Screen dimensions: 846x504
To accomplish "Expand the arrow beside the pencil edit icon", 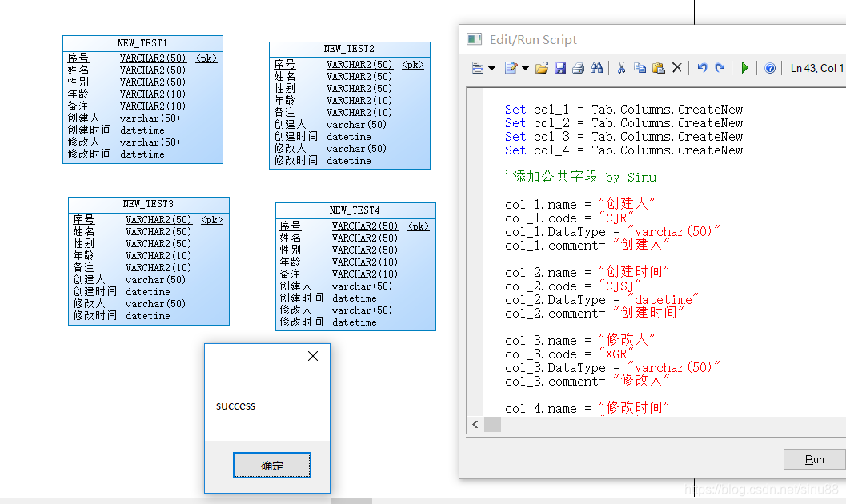I will [525, 69].
